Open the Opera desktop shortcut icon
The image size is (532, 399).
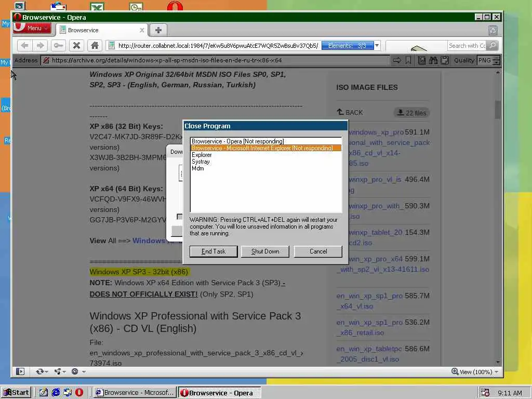point(175,6)
